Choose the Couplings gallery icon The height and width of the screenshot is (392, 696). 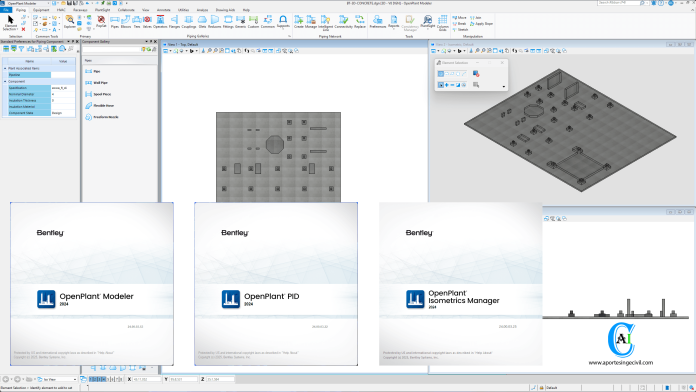(189, 21)
